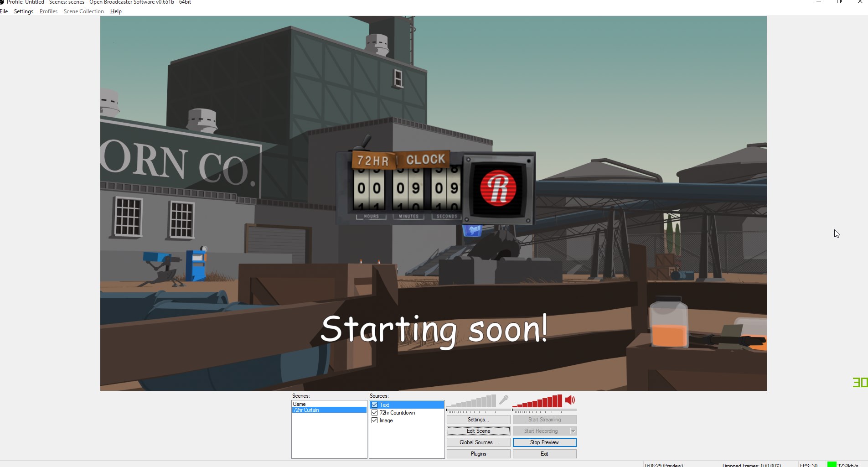Viewport: 868px width, 467px height.
Task: Maximize the OBS window
Action: 839,2
